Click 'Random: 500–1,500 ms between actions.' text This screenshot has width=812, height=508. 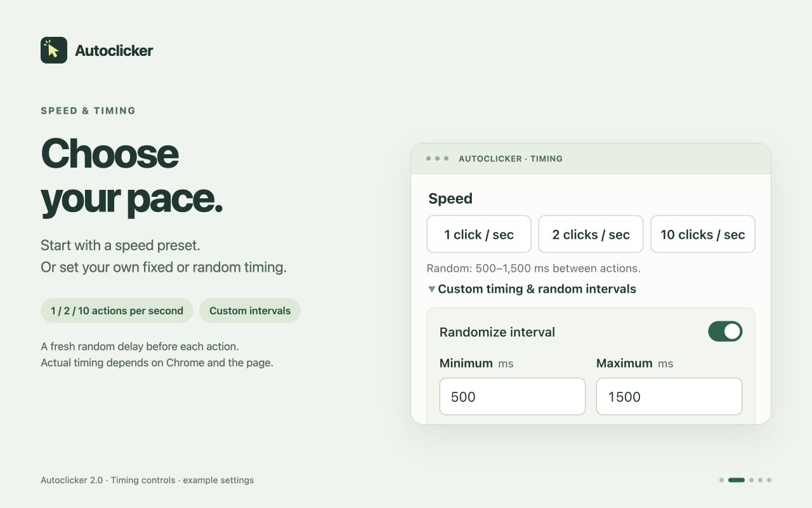point(534,268)
